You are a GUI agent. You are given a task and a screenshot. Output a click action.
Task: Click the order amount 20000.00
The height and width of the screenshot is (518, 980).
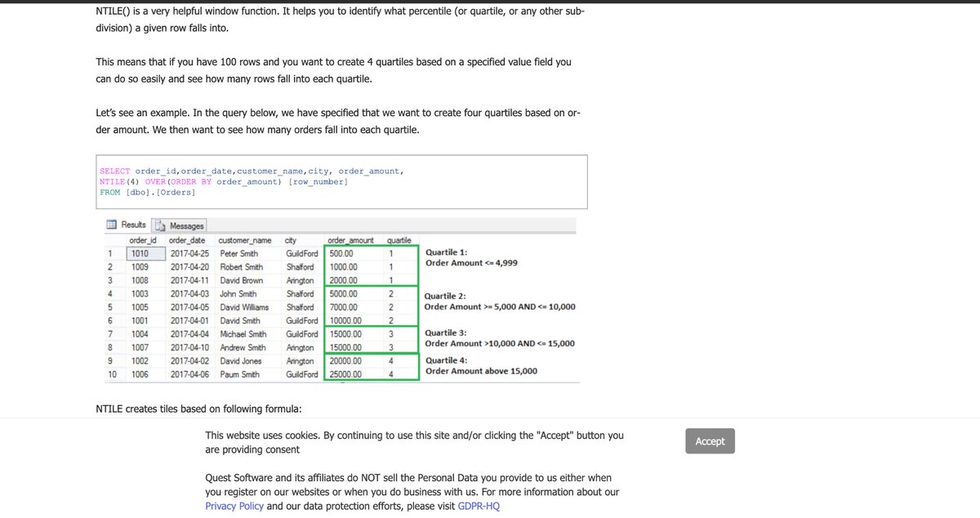[x=346, y=361]
